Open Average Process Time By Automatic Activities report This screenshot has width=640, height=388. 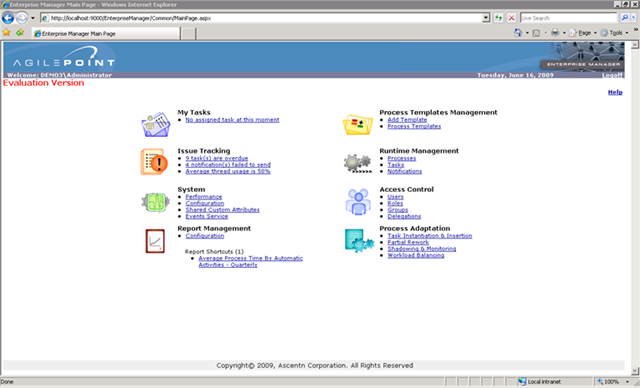(250, 261)
